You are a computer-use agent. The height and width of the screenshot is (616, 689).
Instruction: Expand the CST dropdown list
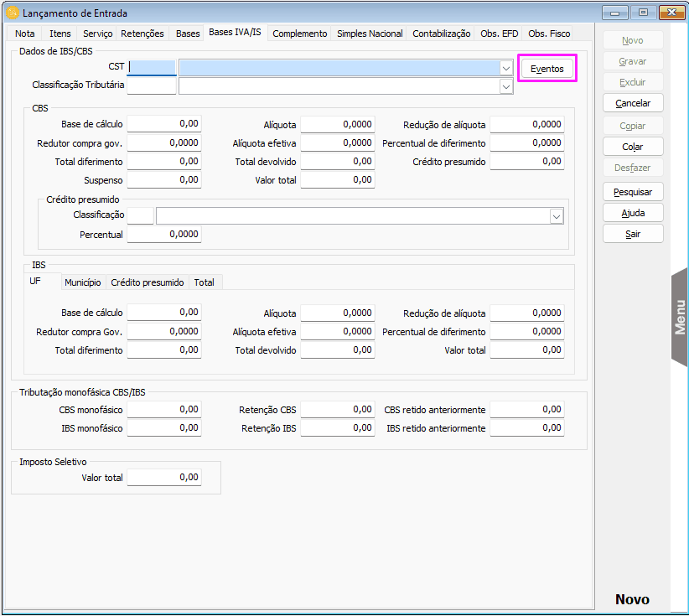coord(505,68)
